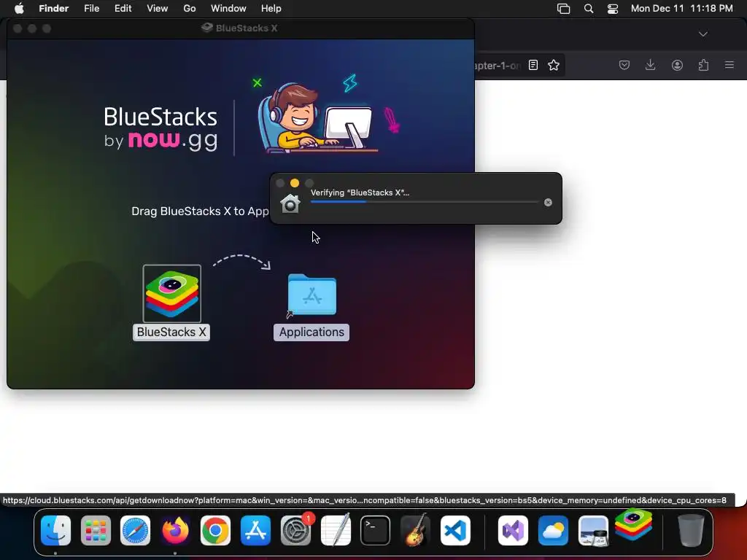This screenshot has width=747, height=560.
Task: Click the date and time clock
Action: pos(682,9)
